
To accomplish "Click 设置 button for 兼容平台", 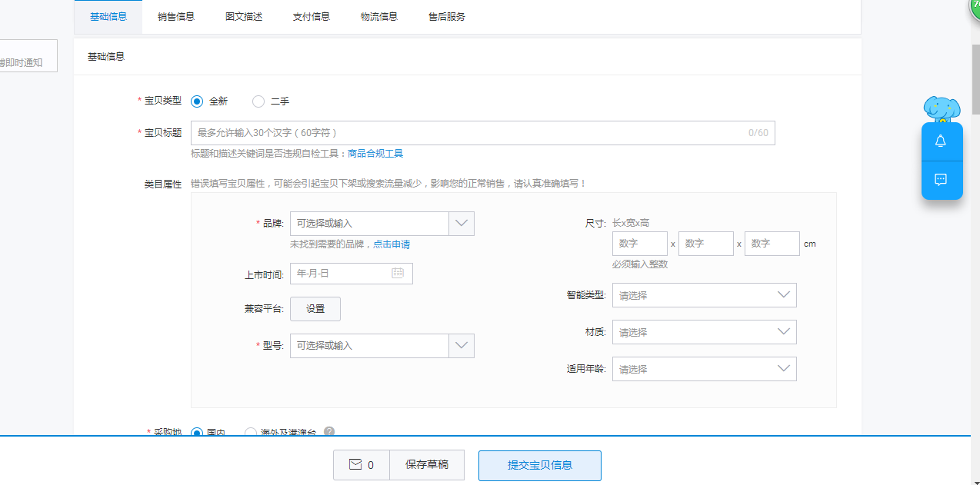I will click(x=315, y=309).
